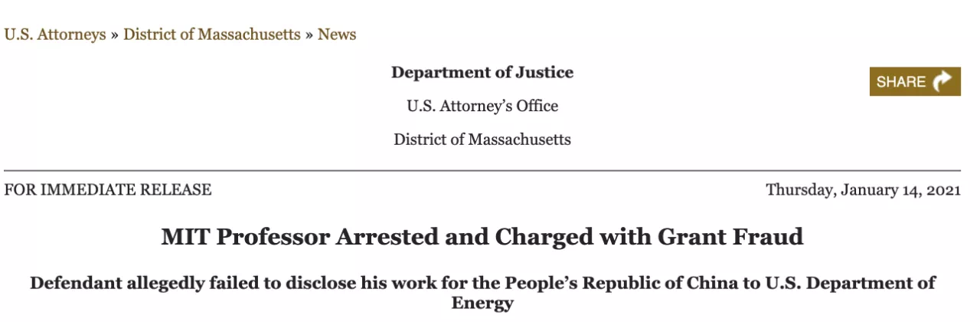Image resolution: width=980 pixels, height=322 pixels.
Task: Click the horizontal divider under the header
Action: pyautogui.click(x=482, y=170)
